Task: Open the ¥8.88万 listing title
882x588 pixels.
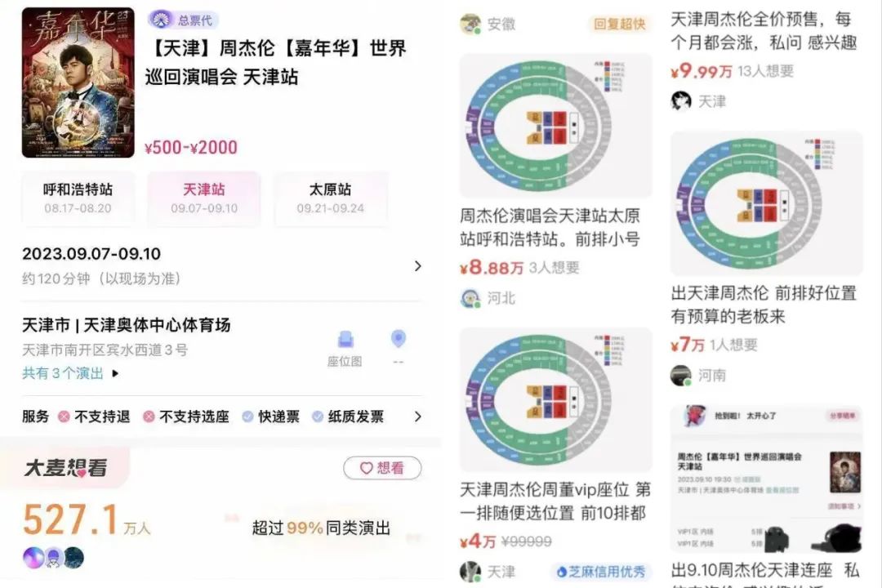Action: click(550, 227)
